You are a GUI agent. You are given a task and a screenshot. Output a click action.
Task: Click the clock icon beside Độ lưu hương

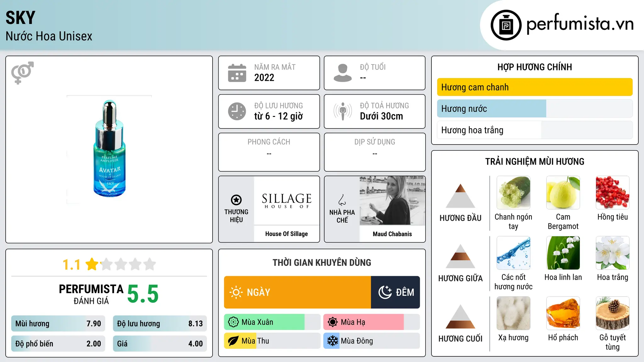[x=237, y=111]
